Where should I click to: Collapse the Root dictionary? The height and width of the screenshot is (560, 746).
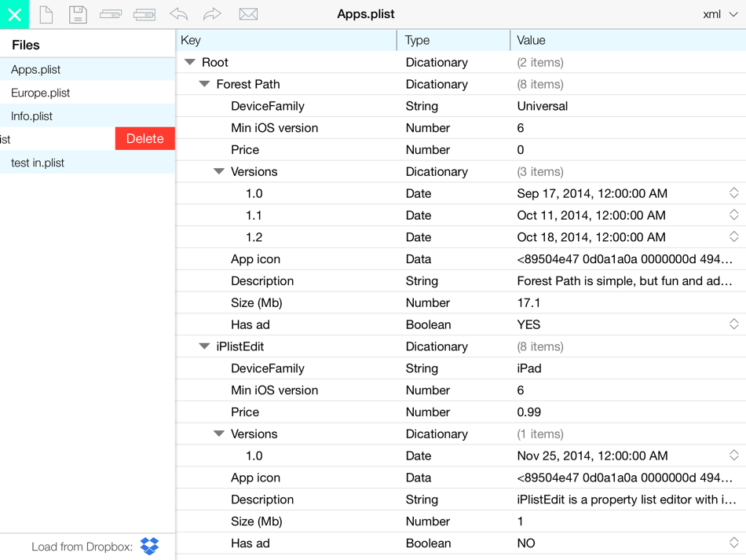190,62
